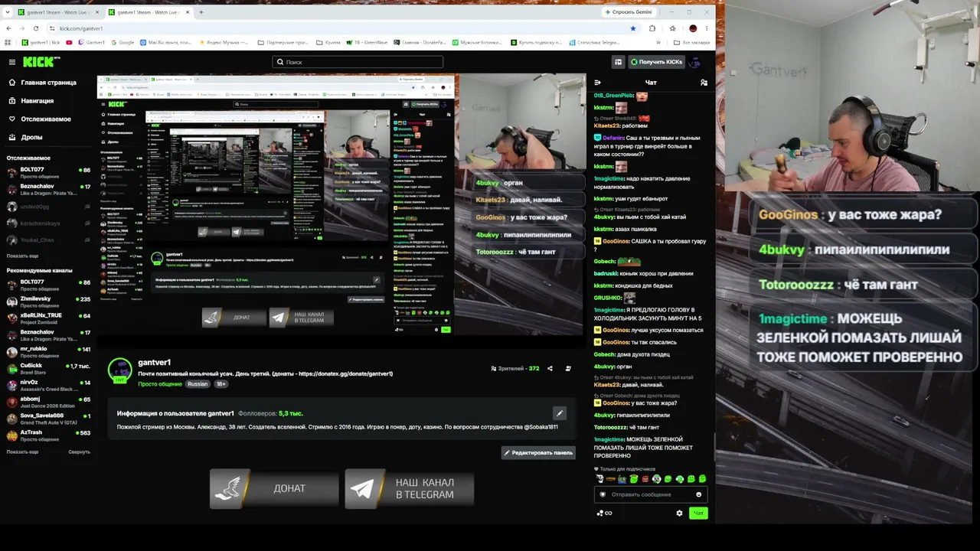
Task: Open the icon left of Получить KICKs
Action: coord(618,62)
